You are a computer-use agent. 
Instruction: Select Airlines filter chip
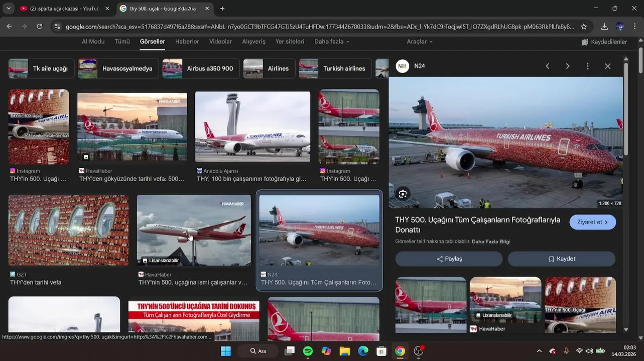pos(269,69)
